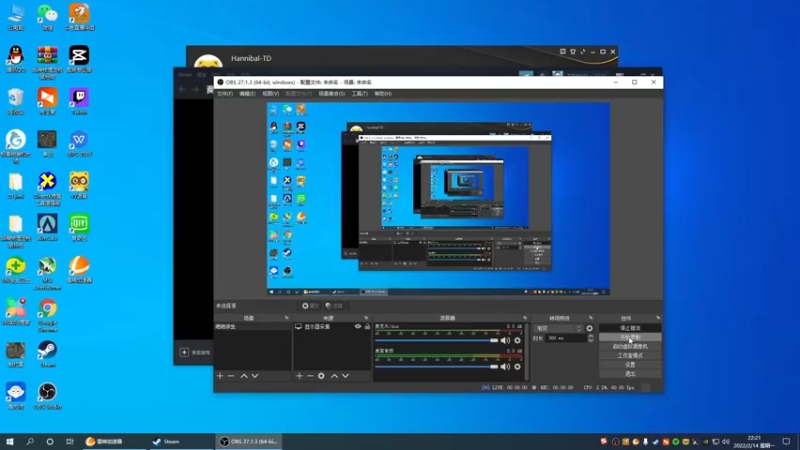Open WeChat desktop icon
This screenshot has width=800, height=450.
pyautogui.click(x=47, y=17)
